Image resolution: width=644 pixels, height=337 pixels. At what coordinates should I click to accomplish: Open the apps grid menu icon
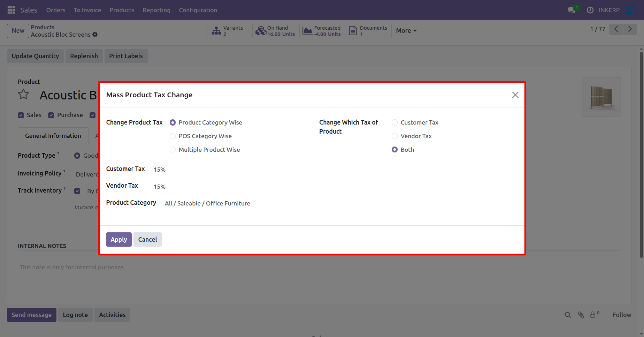pyautogui.click(x=11, y=10)
